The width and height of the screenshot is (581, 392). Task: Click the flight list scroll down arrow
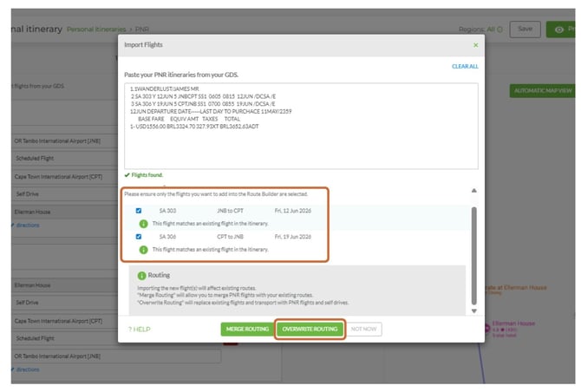click(474, 310)
